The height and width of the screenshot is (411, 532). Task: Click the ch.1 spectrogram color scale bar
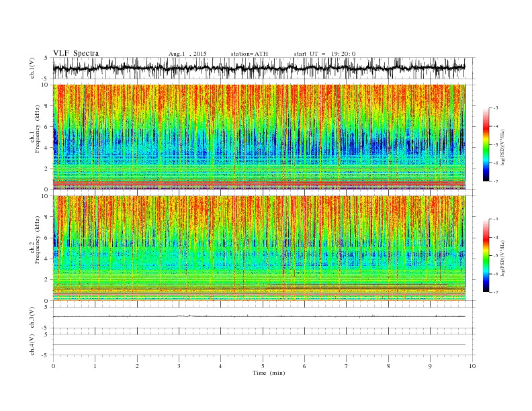486,144
